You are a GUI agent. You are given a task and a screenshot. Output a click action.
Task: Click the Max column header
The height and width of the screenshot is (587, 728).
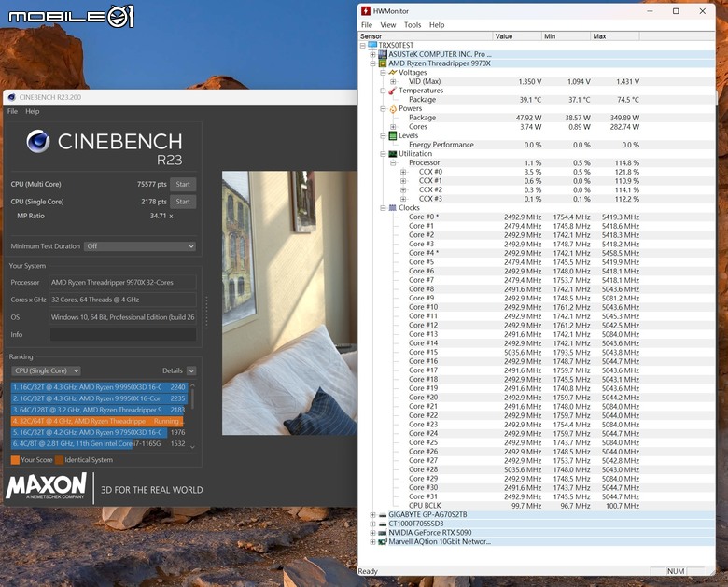(x=615, y=36)
